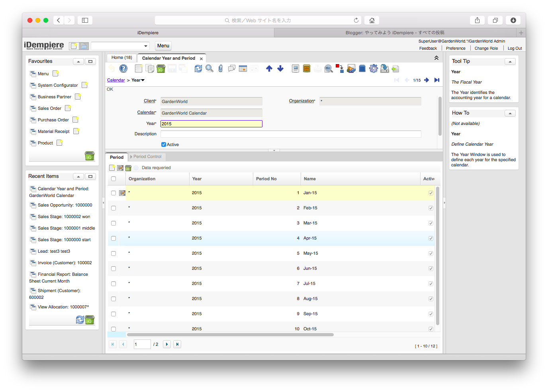Select the Feb-15 row checkbox
Viewport: 548px width, 392px height.
(114, 208)
